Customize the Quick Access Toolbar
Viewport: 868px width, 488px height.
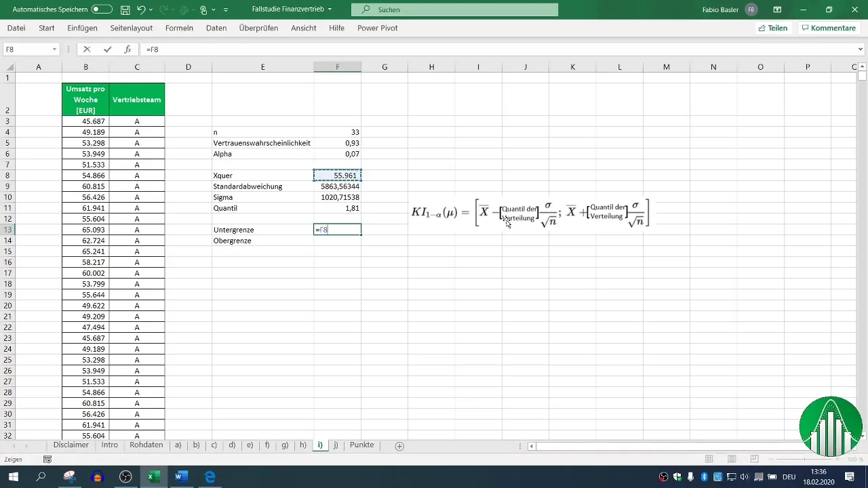226,9
